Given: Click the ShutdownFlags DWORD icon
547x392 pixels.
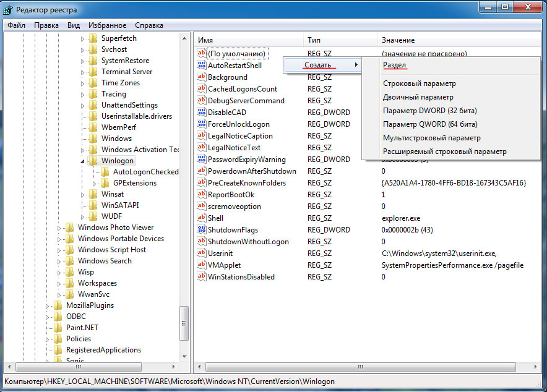Looking at the screenshot, I should [201, 230].
